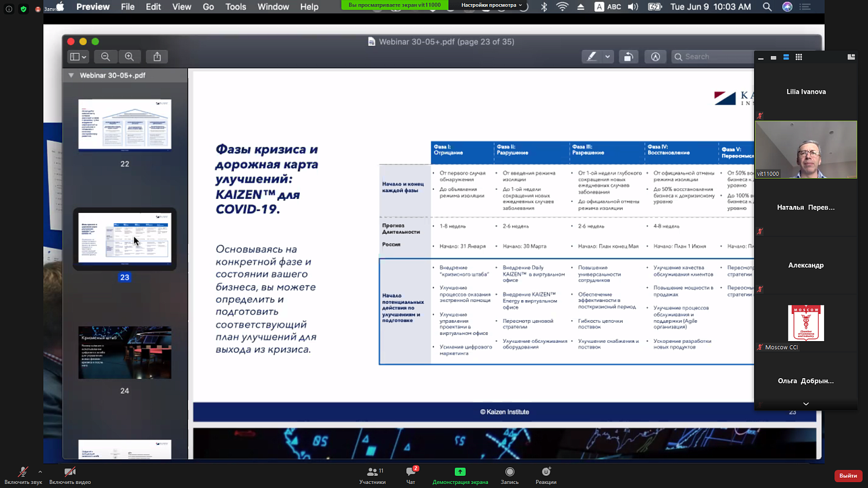868x488 pixels.
Task: Click the Share button in Preview toolbar
Action: [x=157, y=57]
